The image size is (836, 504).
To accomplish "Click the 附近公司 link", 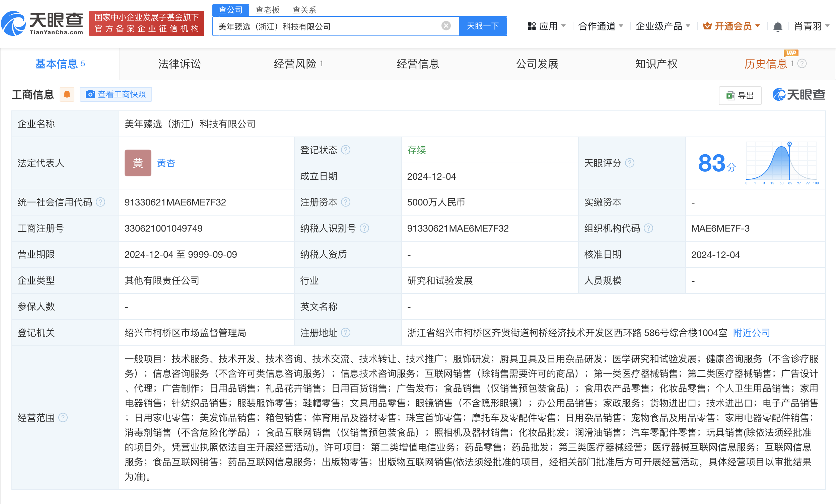I will click(751, 333).
